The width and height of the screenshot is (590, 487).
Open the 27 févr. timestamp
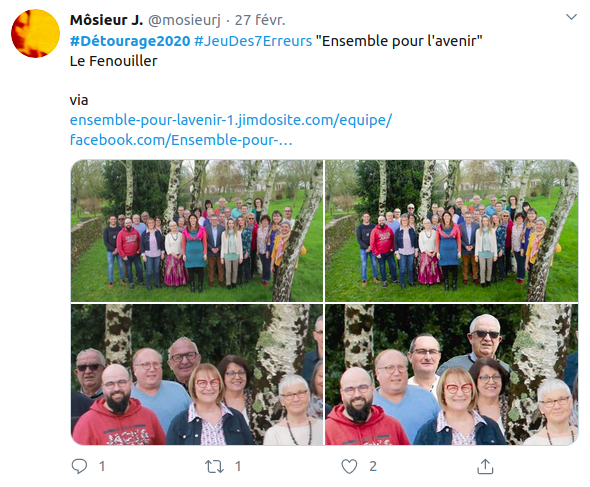(260, 20)
